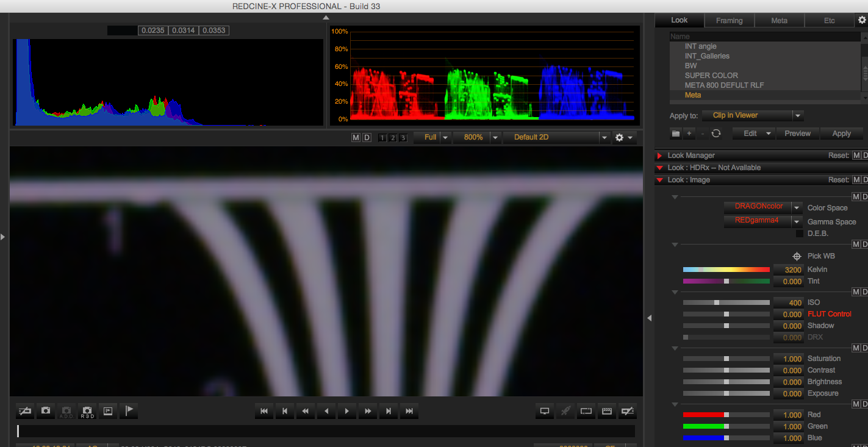Jump to the last frame

pos(409,411)
